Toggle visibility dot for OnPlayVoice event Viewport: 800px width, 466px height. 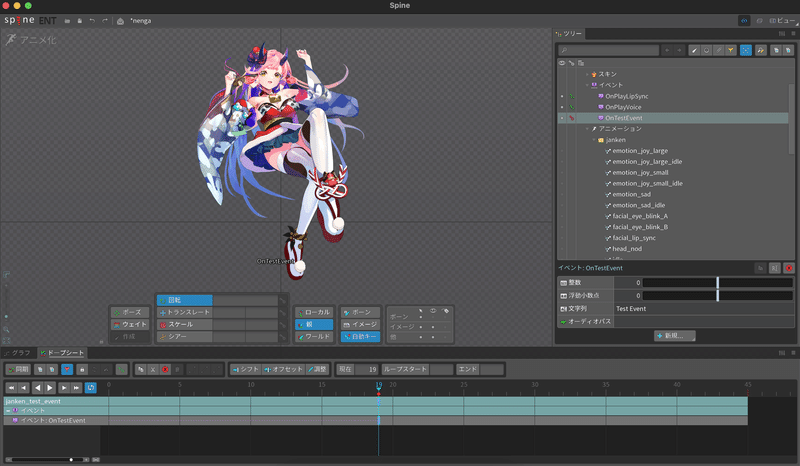tap(562, 107)
